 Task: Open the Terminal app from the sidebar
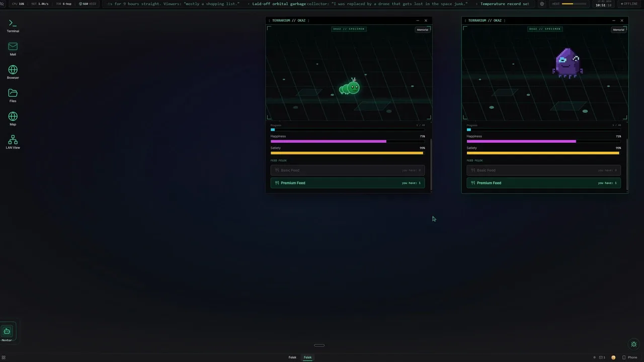[13, 26]
